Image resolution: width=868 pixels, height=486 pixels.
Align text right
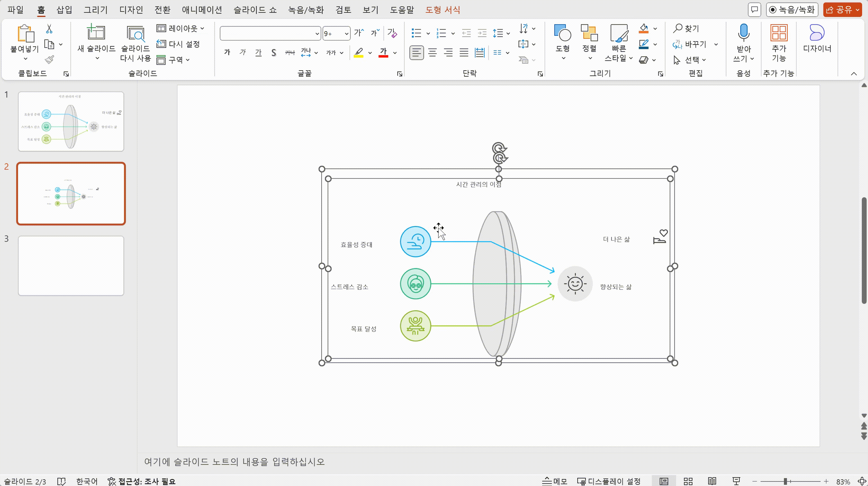point(448,53)
